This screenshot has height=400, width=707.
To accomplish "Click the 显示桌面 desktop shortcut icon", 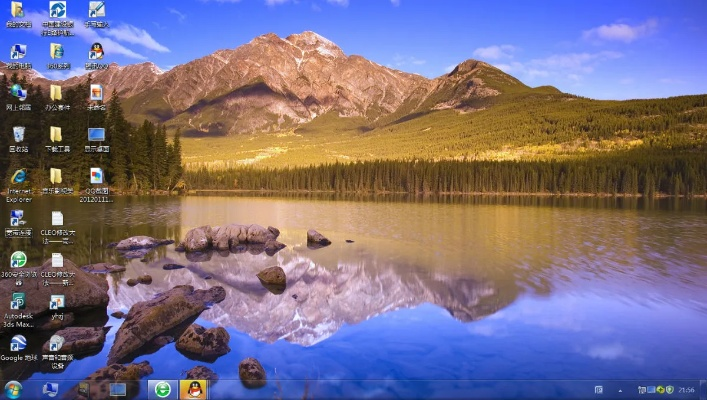I will [x=96, y=135].
